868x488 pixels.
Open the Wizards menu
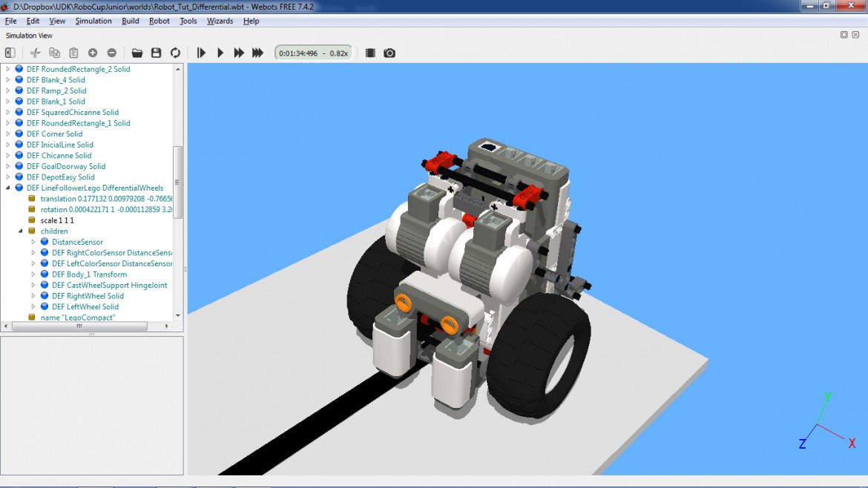220,21
